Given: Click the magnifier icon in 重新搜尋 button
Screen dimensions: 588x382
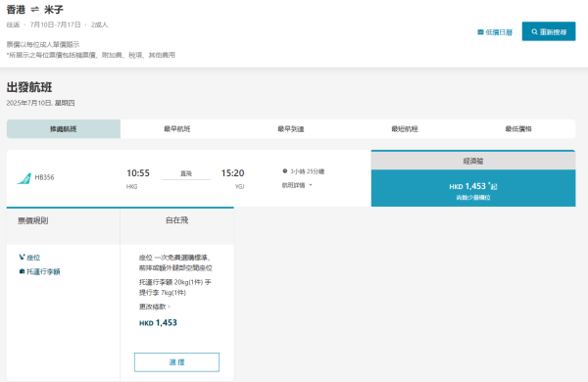Looking at the screenshot, I should 534,32.
